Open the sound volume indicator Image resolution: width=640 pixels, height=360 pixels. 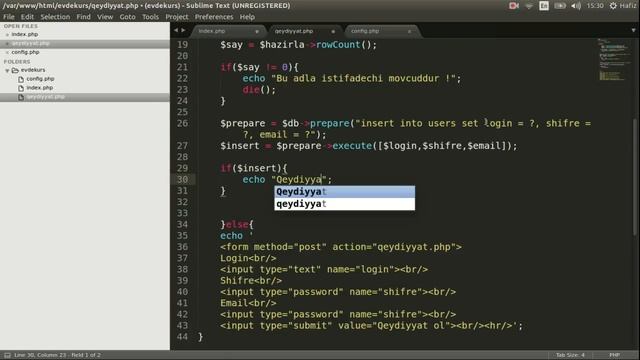click(x=576, y=6)
